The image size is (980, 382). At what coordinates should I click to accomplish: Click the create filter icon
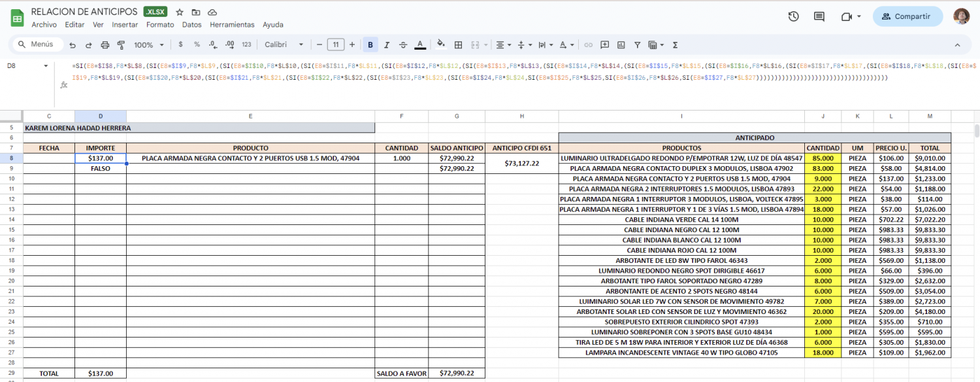pyautogui.click(x=637, y=44)
